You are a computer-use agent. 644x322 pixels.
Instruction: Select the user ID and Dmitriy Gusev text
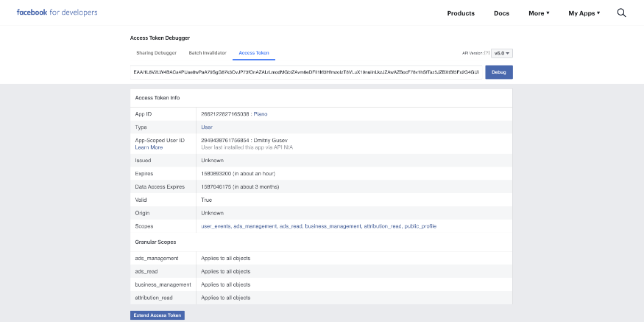(x=244, y=140)
